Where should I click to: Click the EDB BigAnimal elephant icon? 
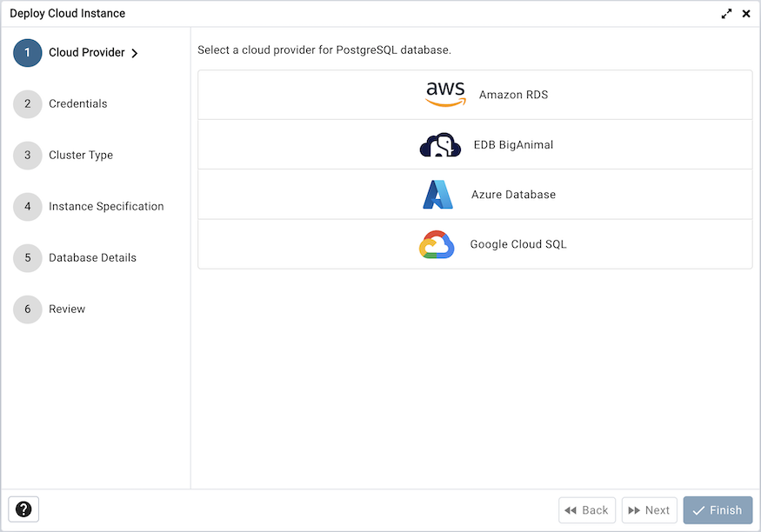440,144
